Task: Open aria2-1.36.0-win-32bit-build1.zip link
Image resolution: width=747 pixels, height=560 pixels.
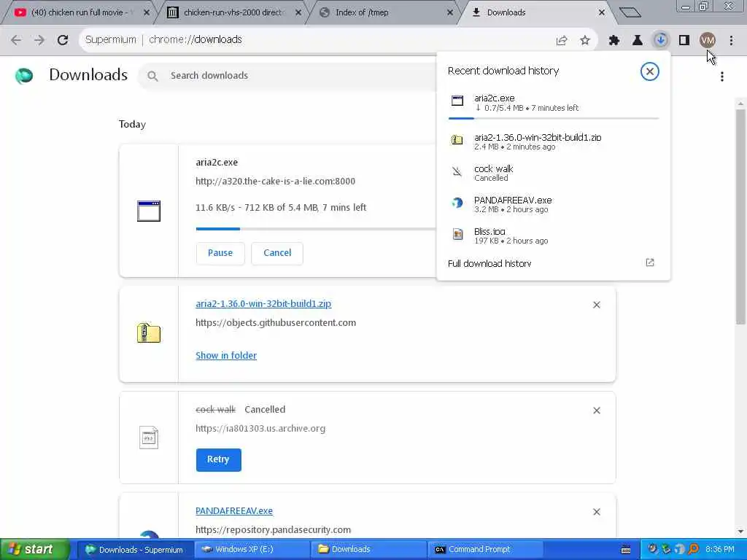Action: [263, 303]
